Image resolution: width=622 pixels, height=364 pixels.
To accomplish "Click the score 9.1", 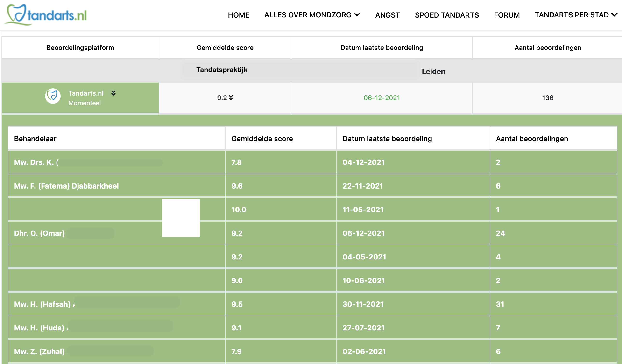I will click(x=236, y=328).
